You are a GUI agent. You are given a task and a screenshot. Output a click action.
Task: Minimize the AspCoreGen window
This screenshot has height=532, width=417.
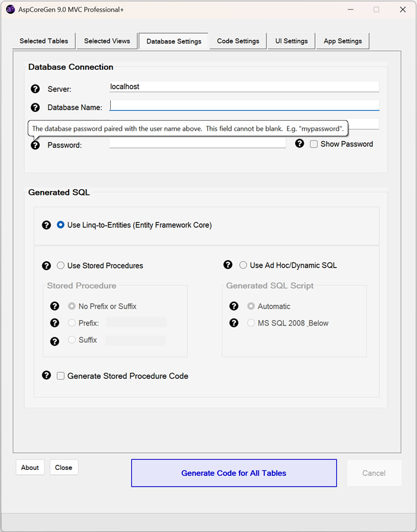tap(350, 9)
